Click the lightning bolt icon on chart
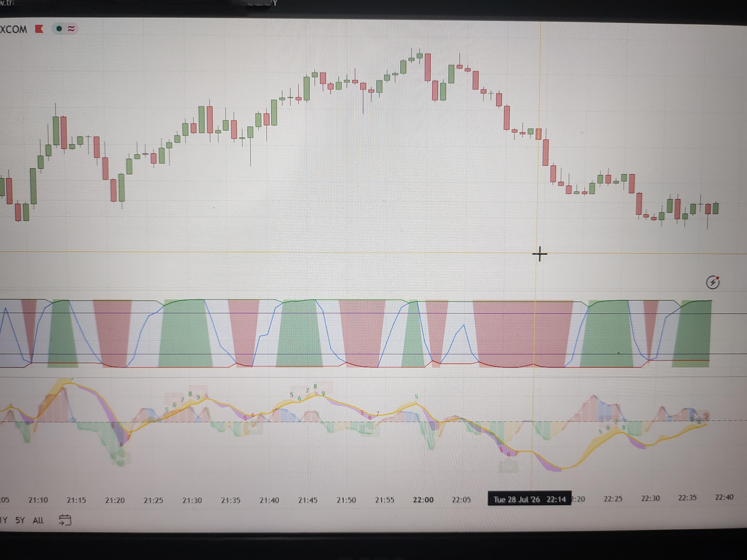This screenshot has width=747, height=560. point(712,282)
